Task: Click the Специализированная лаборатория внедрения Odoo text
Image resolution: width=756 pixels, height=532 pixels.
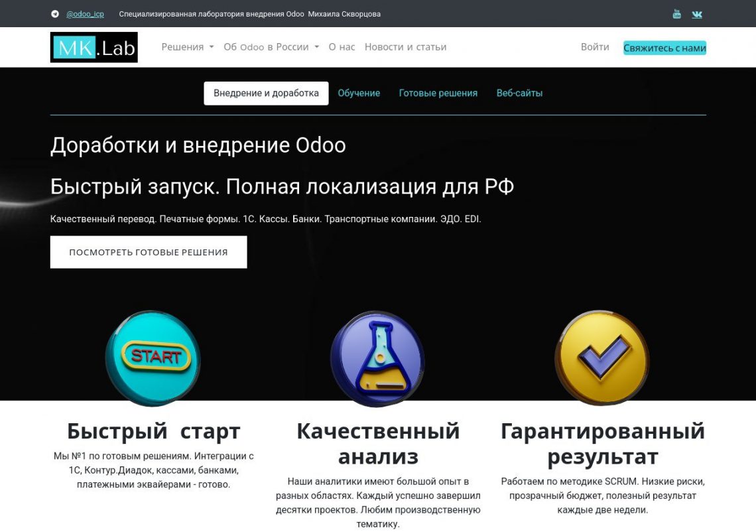Action: tap(250, 14)
